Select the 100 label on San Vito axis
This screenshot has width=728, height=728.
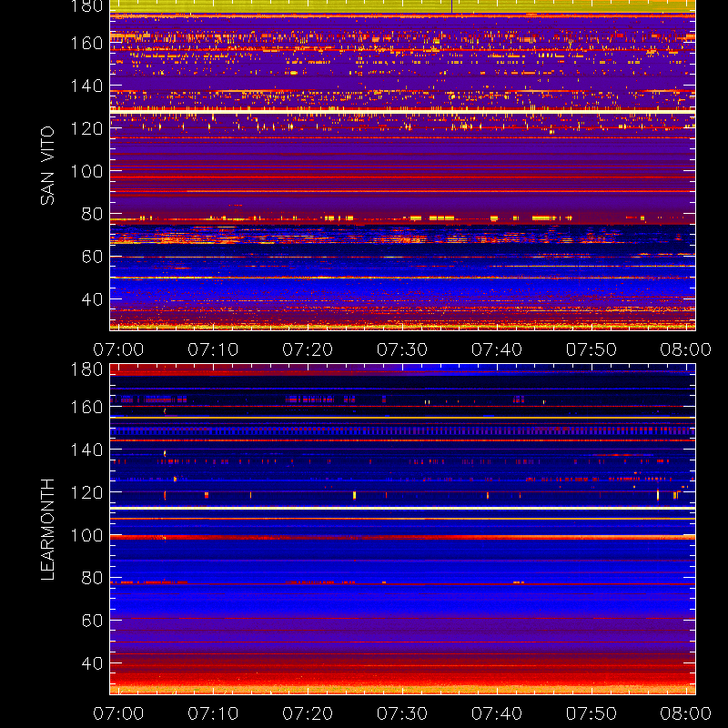(x=86, y=171)
